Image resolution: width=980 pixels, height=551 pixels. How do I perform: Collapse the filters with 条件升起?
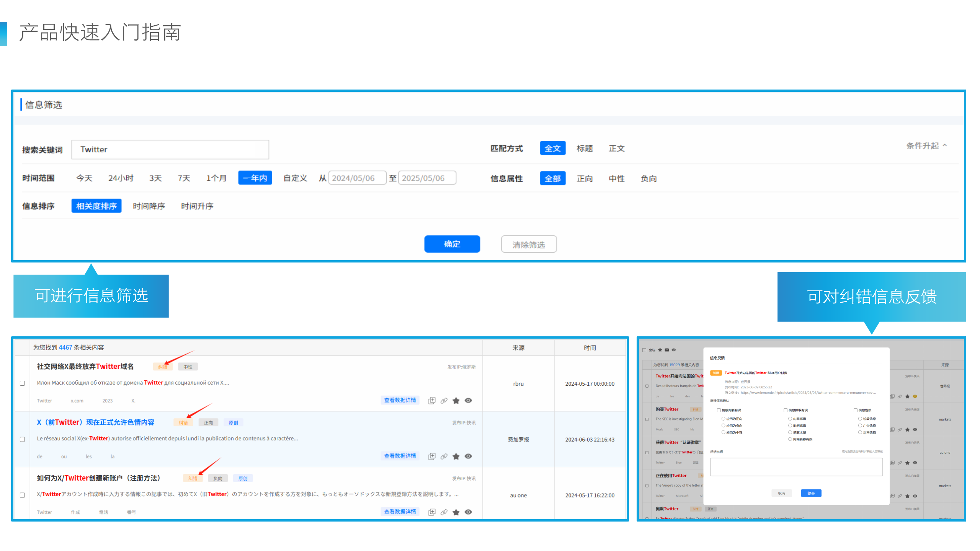click(x=926, y=146)
